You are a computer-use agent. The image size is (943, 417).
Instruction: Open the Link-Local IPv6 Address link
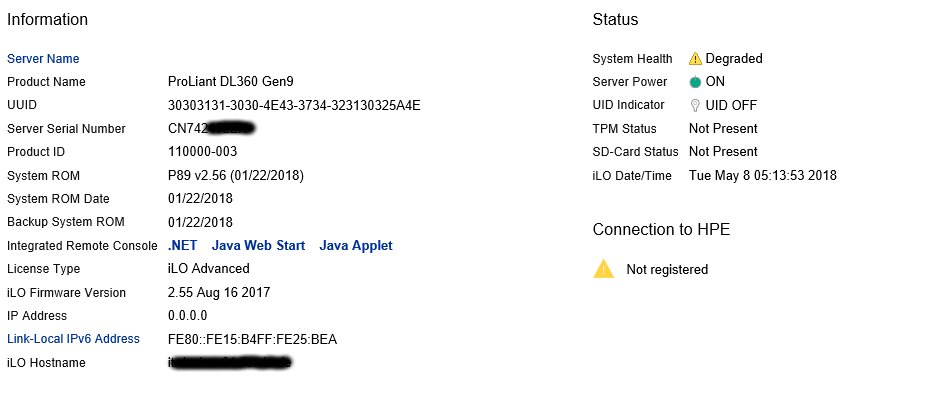click(x=73, y=339)
